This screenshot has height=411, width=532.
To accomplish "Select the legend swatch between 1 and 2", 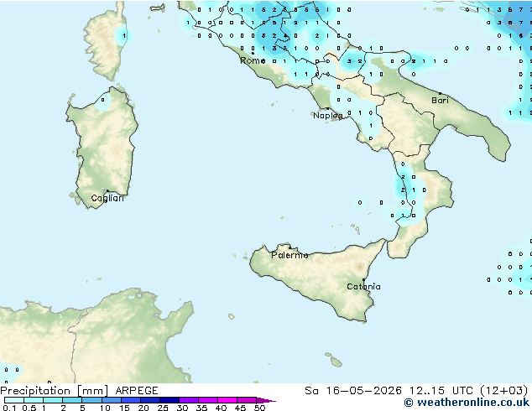I will [53, 400].
